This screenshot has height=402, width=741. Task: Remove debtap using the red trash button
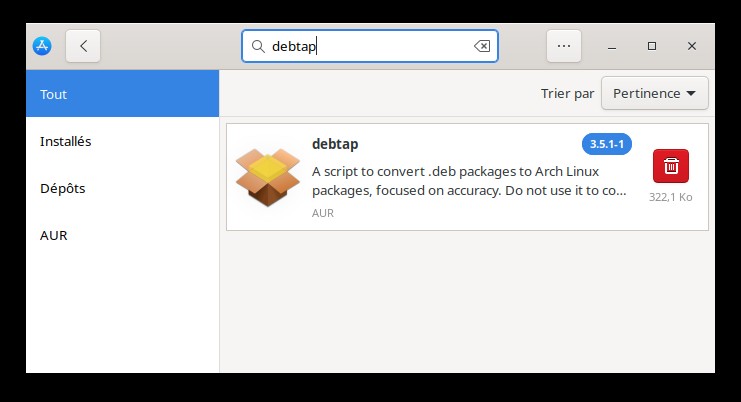point(671,166)
